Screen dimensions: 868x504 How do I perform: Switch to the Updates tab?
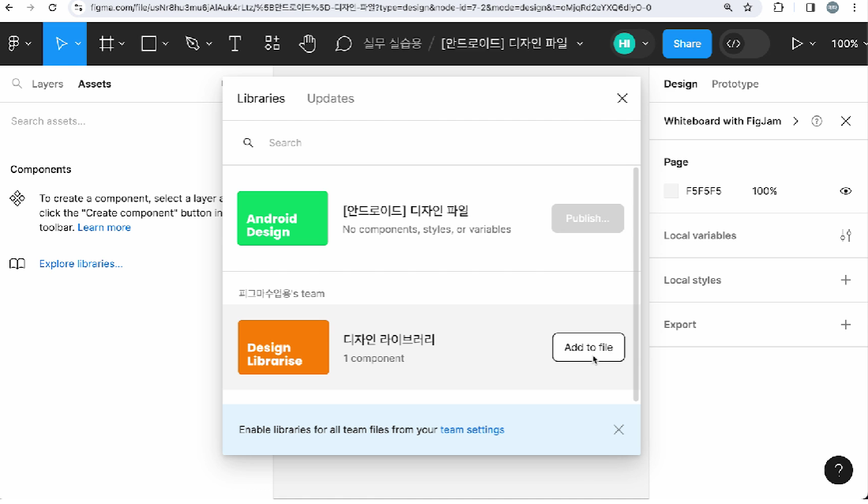click(330, 98)
